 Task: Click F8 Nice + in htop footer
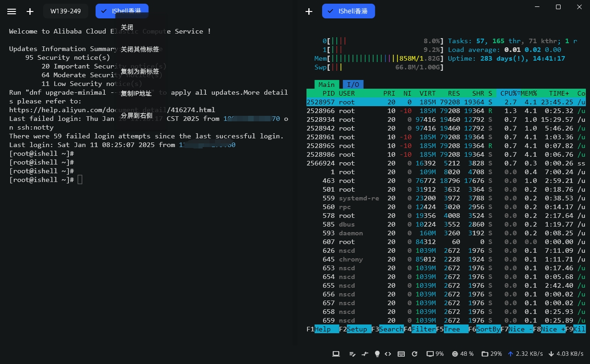click(550, 329)
